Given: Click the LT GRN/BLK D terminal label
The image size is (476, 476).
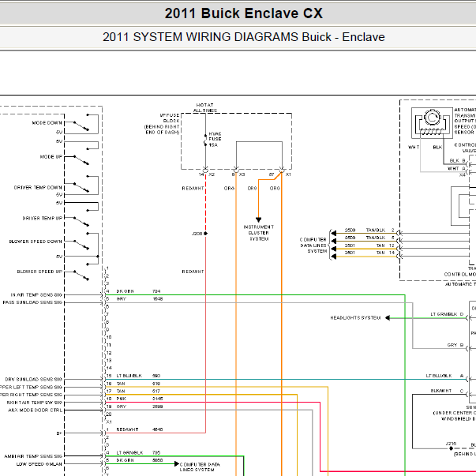Looking at the screenshot, I should point(447,314).
